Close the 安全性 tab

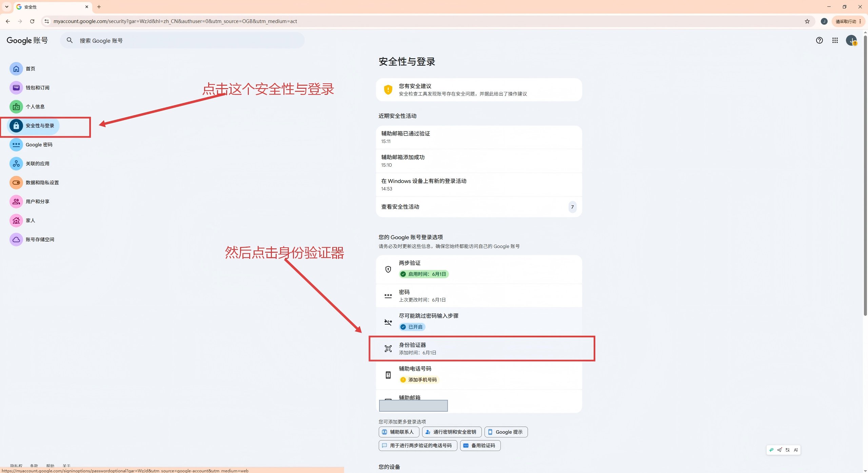point(87,7)
